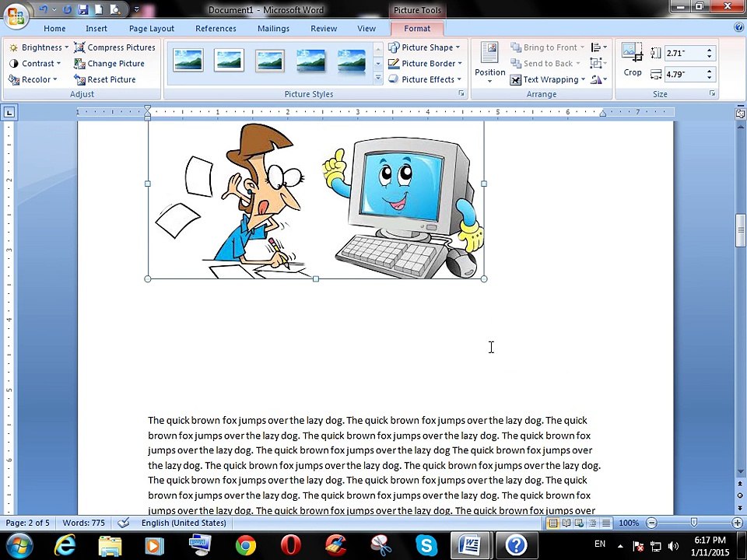747x560 pixels.
Task: Switch to the Insert tab
Action: tap(96, 29)
